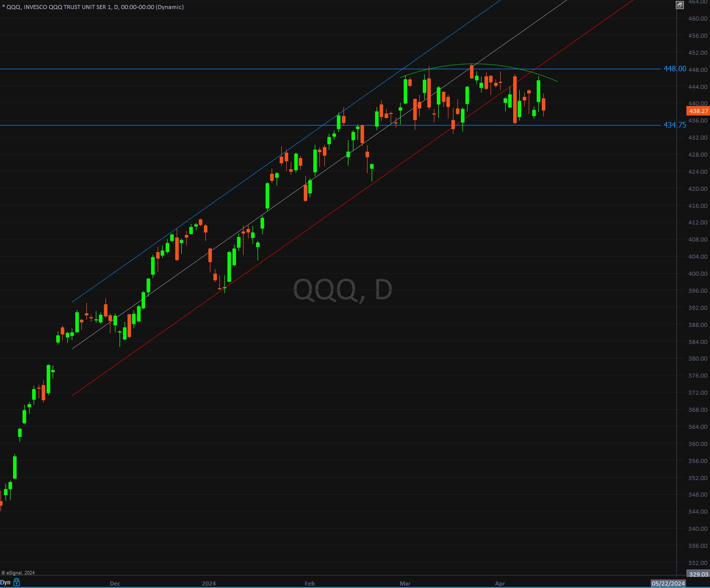Click the restore window icon above price axis
The height and width of the screenshot is (588, 710).
(679, 5)
